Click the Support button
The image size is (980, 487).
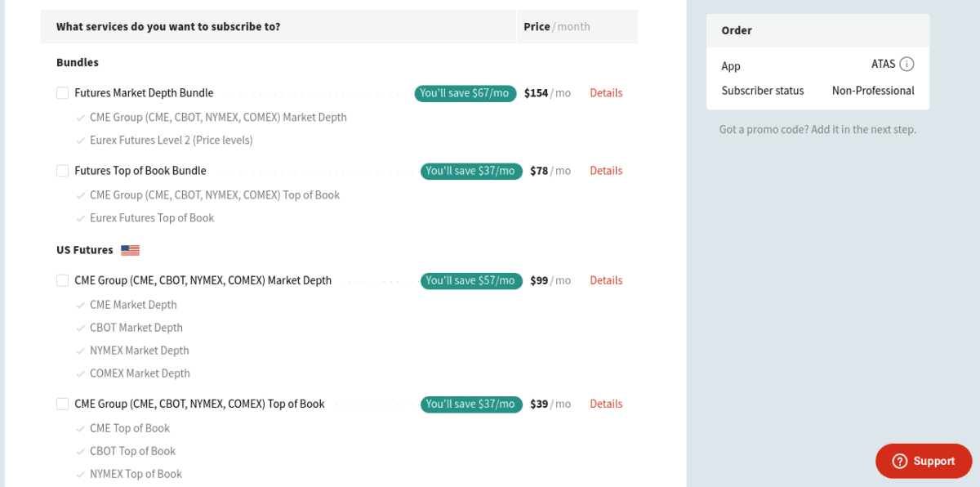pyautogui.click(x=924, y=461)
